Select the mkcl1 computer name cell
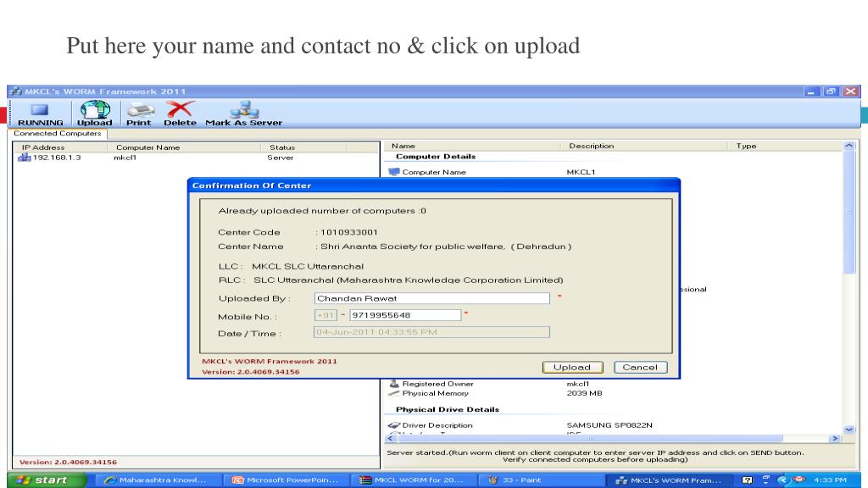The image size is (868, 488). coord(125,158)
